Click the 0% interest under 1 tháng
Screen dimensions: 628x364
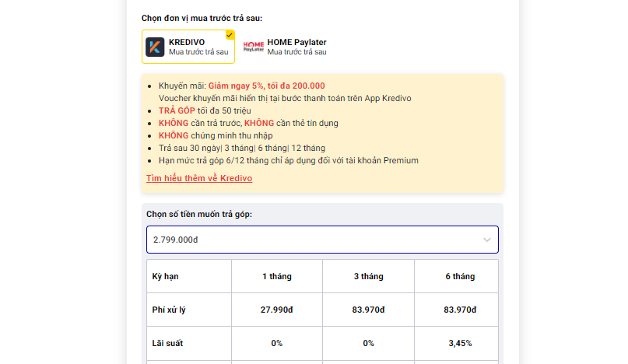277,343
